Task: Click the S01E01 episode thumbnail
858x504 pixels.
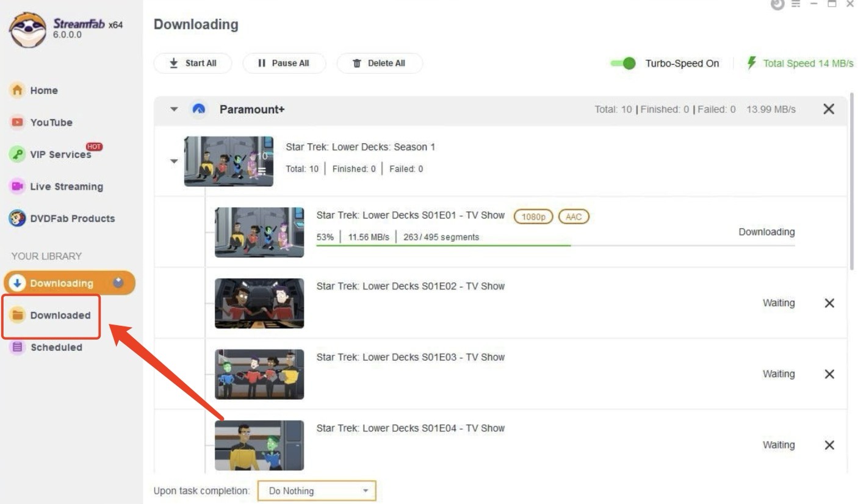Action: tap(259, 232)
